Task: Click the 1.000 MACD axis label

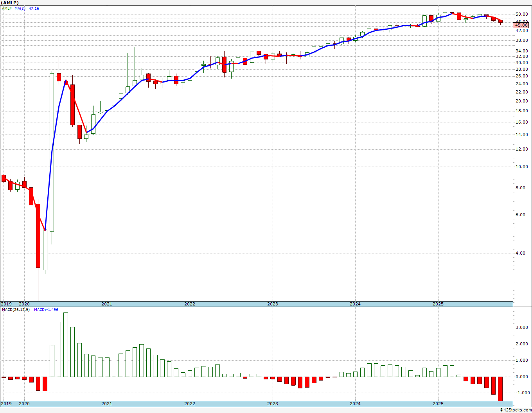Action: [523, 361]
